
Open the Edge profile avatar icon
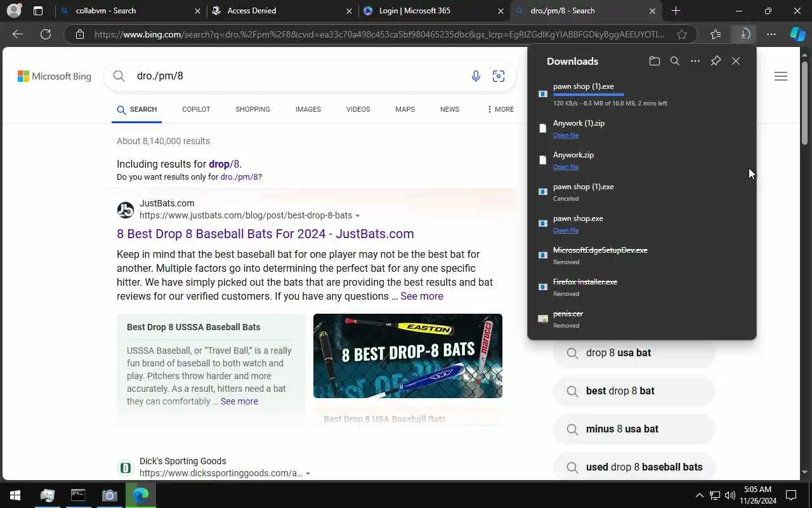click(x=14, y=11)
